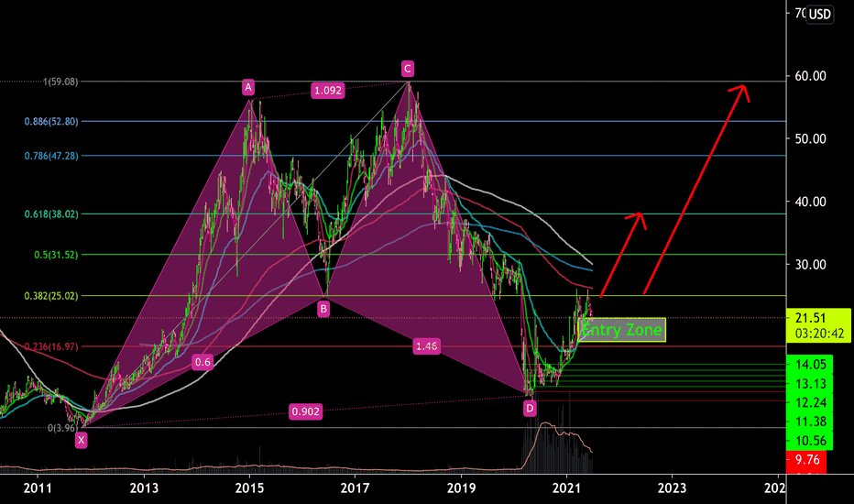
Task: Click the 30.00 price axis tick
Action: tap(810, 264)
